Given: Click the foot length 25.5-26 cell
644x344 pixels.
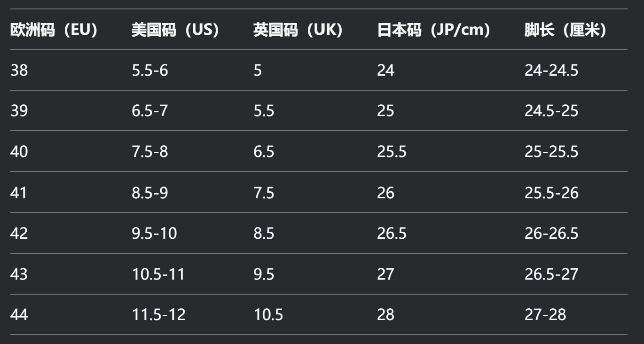Looking at the screenshot, I should point(551,193).
